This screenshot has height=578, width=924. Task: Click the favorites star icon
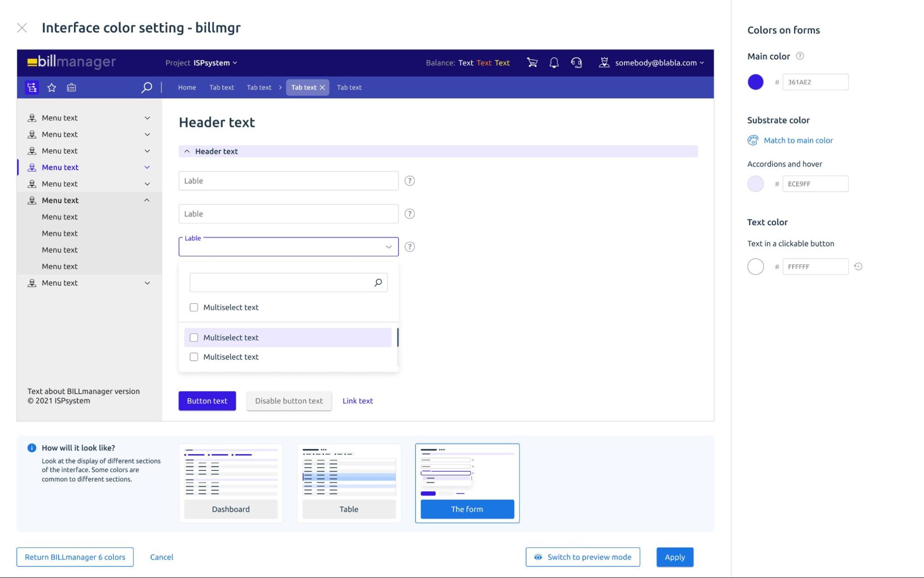point(51,87)
